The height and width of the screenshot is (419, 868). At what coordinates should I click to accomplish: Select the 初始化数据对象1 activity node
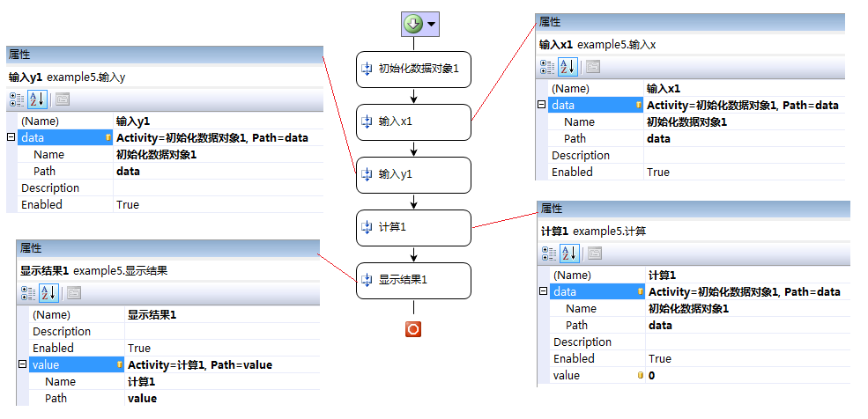[x=413, y=69]
